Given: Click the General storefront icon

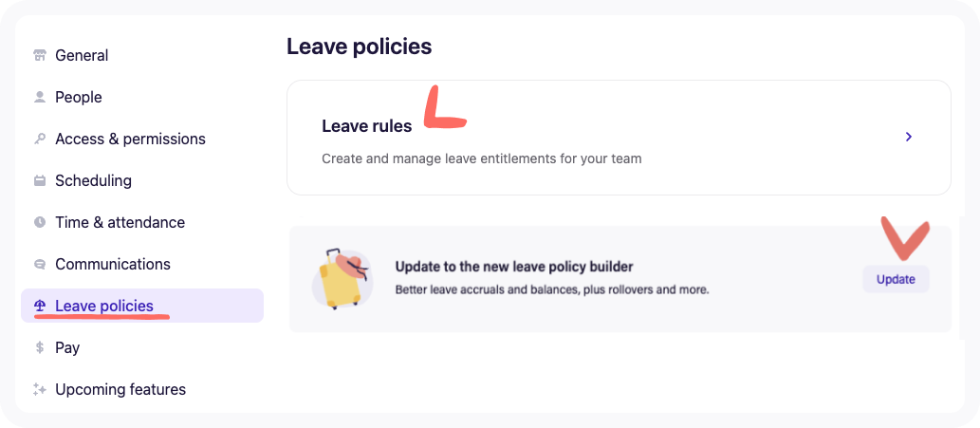Looking at the screenshot, I should (x=40, y=55).
